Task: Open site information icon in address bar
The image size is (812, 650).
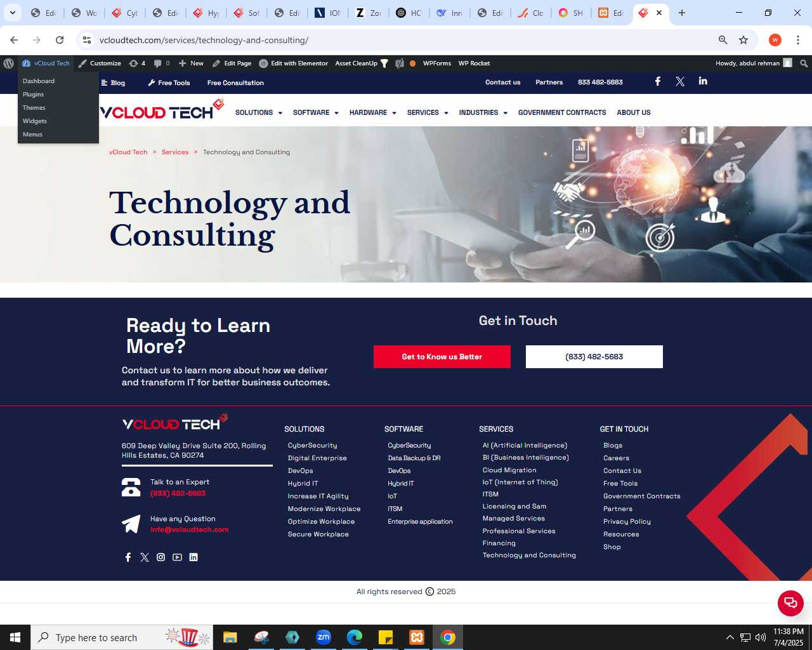Action: (87, 40)
